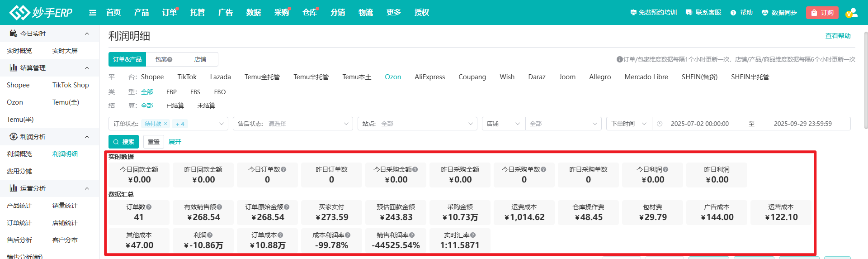Open the 下单时间 dropdown

coord(629,124)
